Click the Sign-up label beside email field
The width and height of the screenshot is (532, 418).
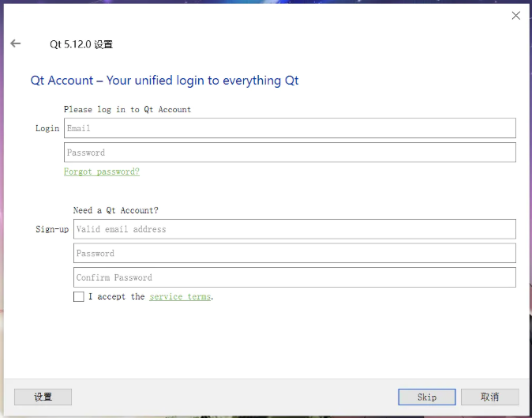coord(52,229)
